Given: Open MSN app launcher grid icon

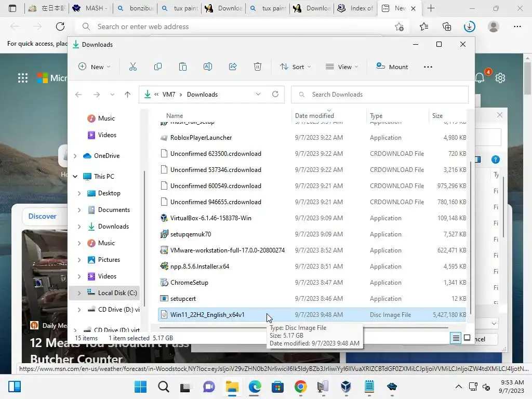Looking at the screenshot, I should (23, 78).
